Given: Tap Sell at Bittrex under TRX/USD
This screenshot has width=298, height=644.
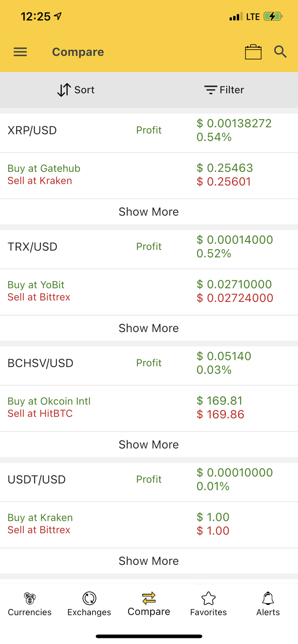Looking at the screenshot, I should [39, 297].
